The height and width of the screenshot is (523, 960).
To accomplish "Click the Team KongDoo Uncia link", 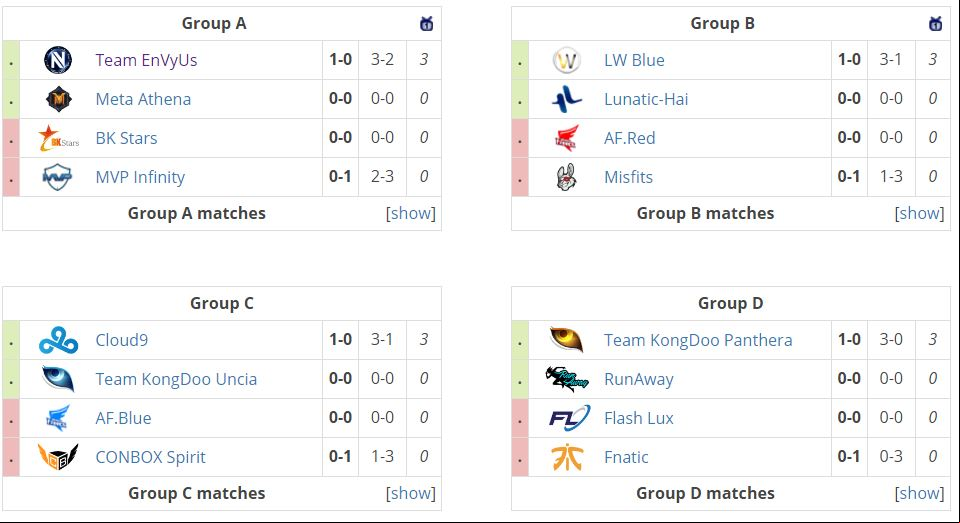I will click(x=176, y=379).
